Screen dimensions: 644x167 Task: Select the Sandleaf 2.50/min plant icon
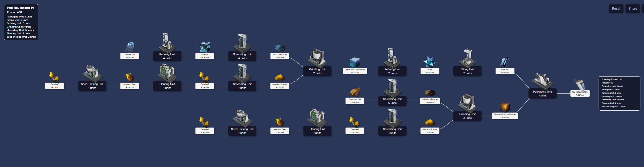[205, 122]
